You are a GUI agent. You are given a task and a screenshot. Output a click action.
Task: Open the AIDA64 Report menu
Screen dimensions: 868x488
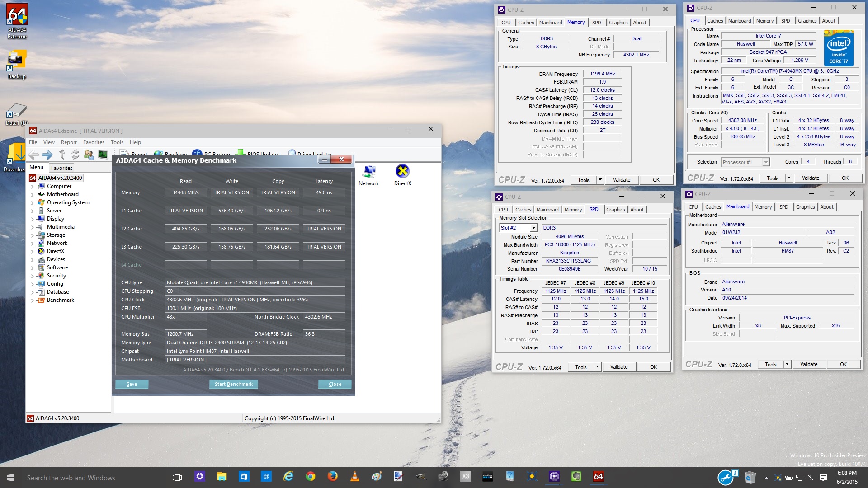point(69,142)
